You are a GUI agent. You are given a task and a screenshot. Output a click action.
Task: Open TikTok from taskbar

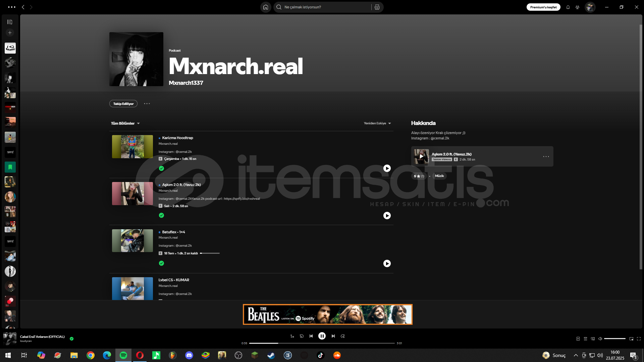(x=320, y=355)
